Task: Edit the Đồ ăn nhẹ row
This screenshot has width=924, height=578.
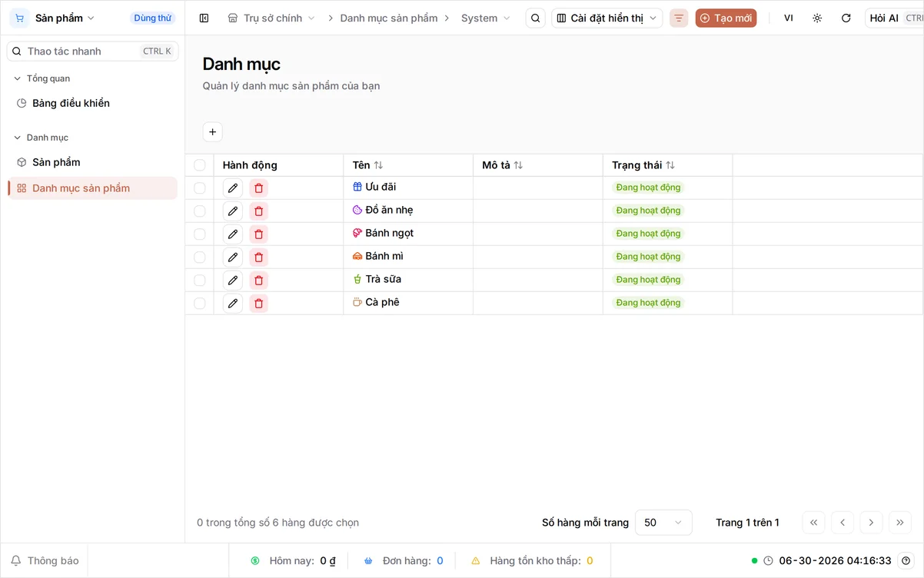Action: [233, 211]
